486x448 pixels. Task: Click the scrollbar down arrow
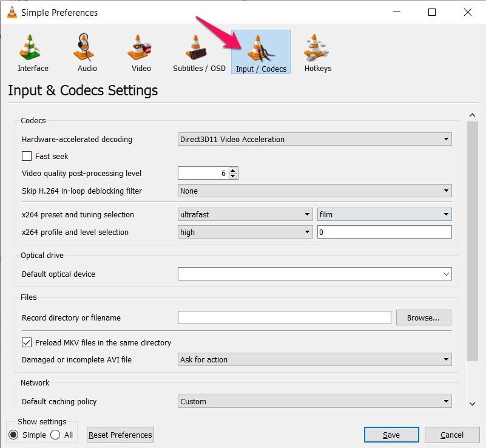click(472, 404)
